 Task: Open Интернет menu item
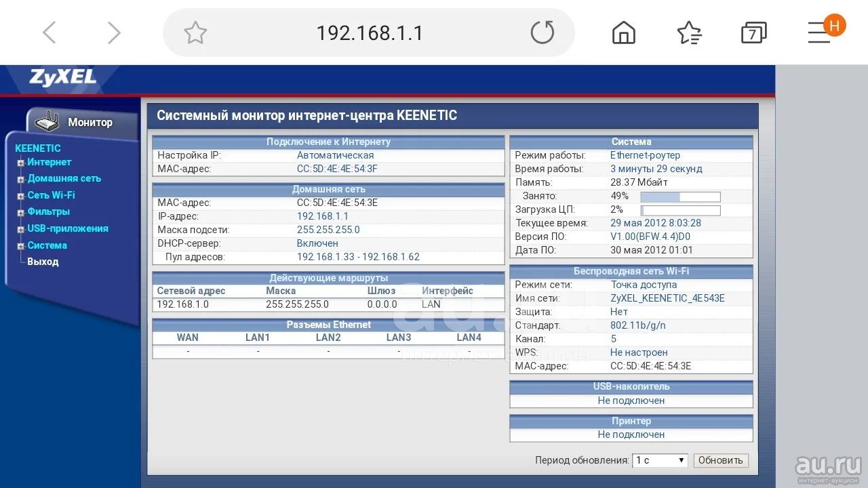click(x=49, y=162)
